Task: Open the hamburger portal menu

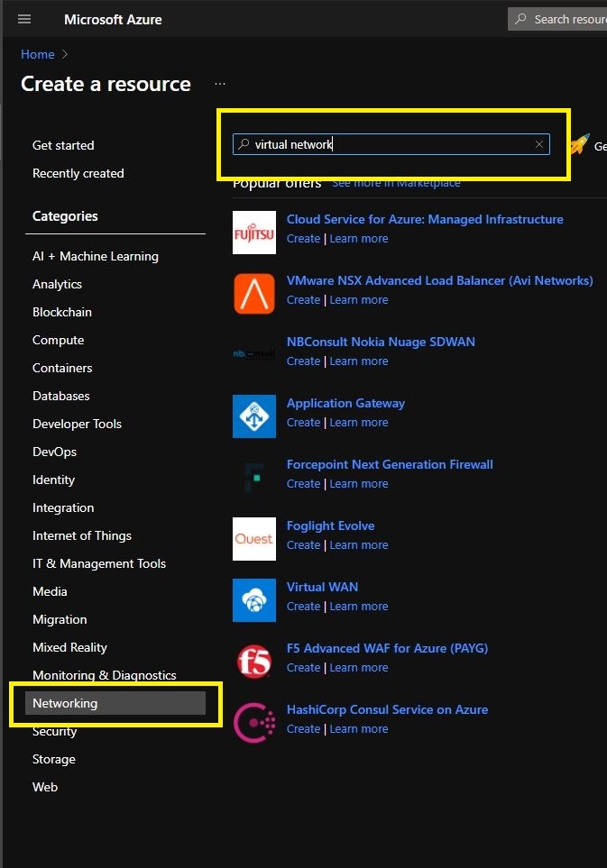Action: click(24, 19)
